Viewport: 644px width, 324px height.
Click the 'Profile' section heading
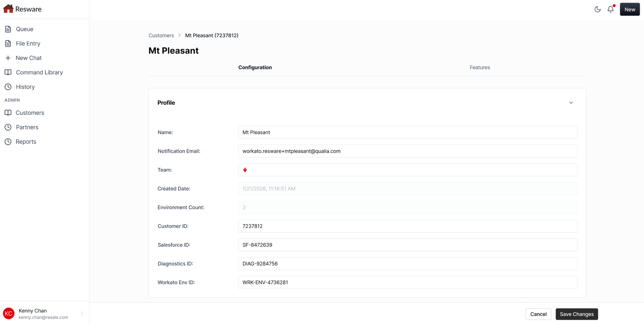click(166, 103)
